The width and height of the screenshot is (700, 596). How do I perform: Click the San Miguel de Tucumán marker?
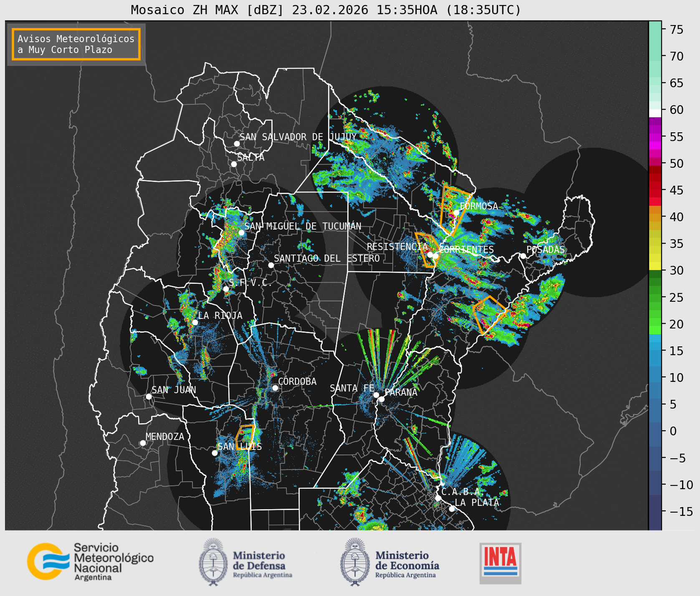[x=241, y=232]
